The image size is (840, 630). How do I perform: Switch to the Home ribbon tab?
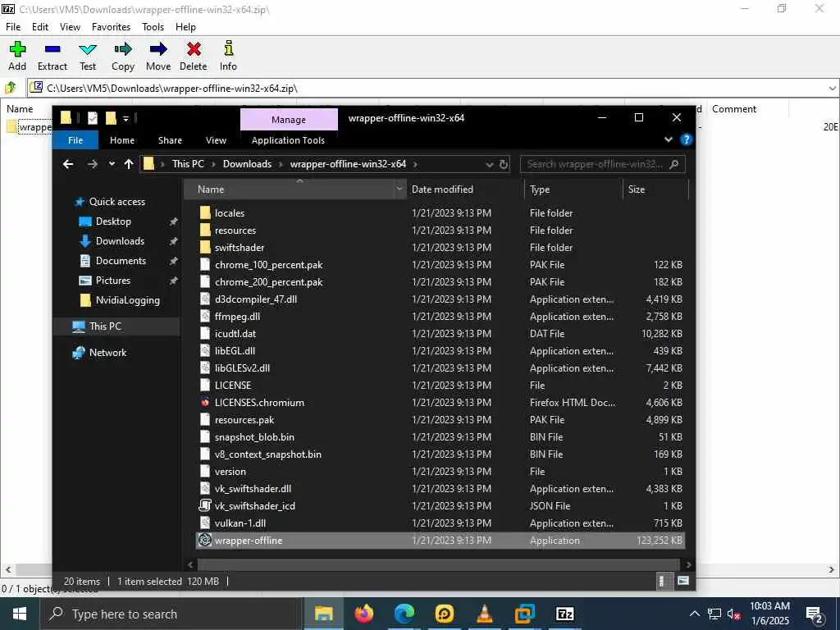point(122,140)
